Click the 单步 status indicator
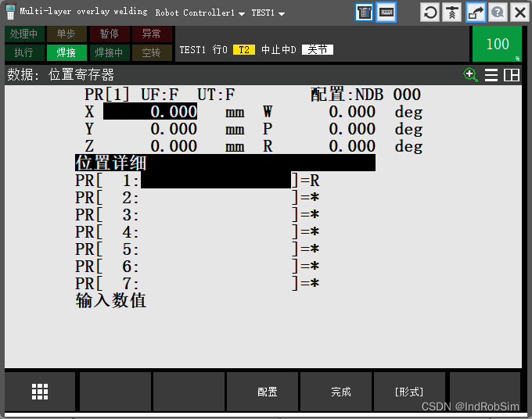Image resolution: width=532 pixels, height=419 pixels. (66, 34)
